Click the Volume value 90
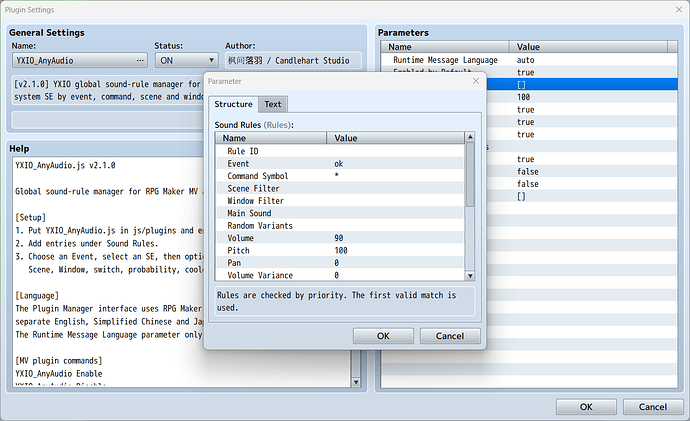 pyautogui.click(x=338, y=238)
